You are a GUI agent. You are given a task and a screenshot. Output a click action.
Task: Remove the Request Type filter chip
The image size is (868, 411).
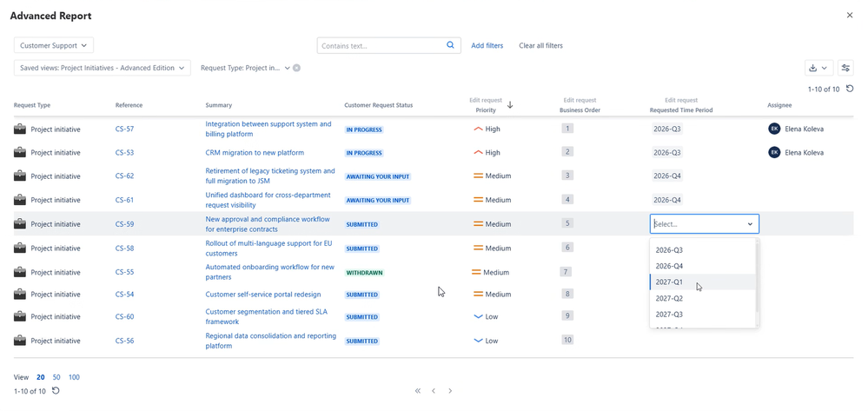coord(296,68)
